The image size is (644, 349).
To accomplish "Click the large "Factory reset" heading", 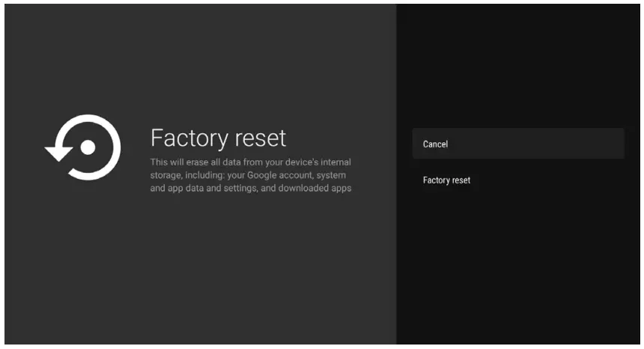I will tap(218, 138).
